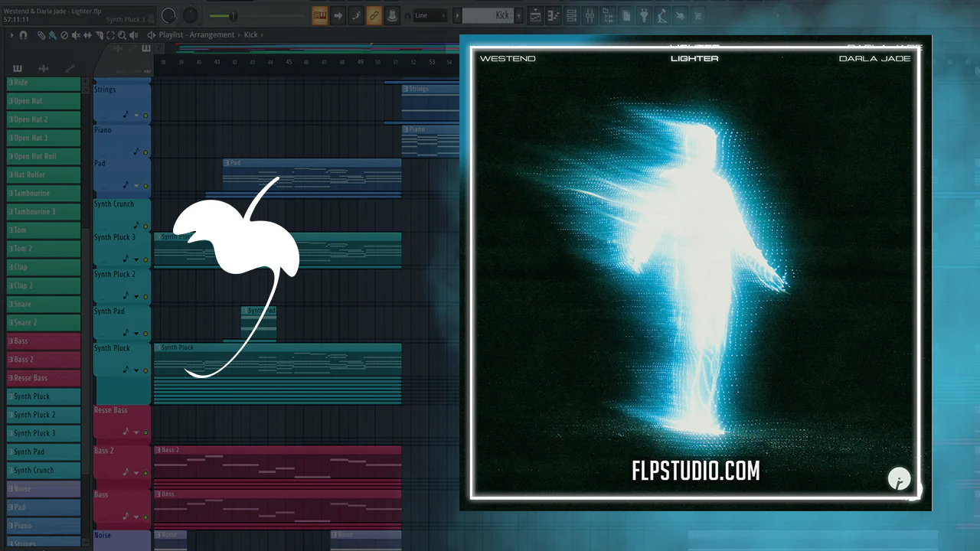Image resolution: width=980 pixels, height=551 pixels.
Task: Mute the Bass 2 track
Action: (145, 474)
